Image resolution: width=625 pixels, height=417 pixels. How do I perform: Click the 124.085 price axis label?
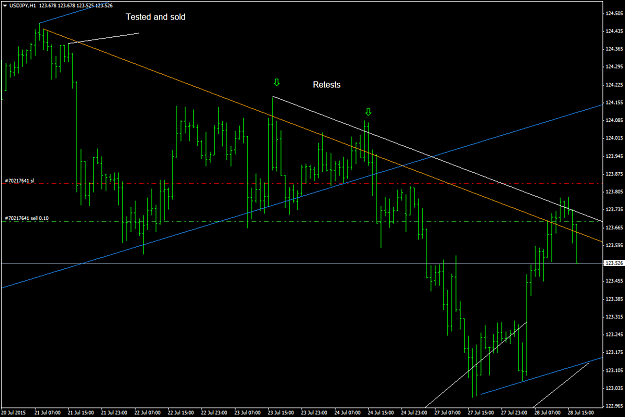point(614,120)
